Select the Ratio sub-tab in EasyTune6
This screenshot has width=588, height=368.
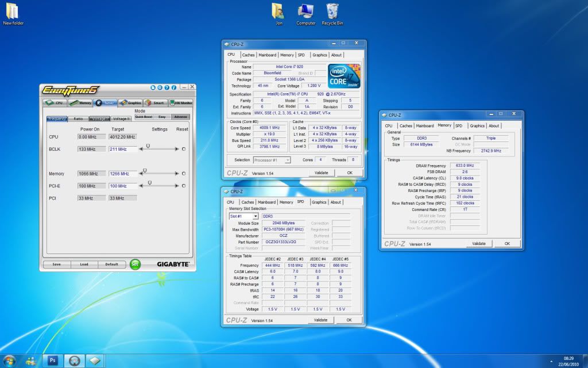(x=78, y=118)
